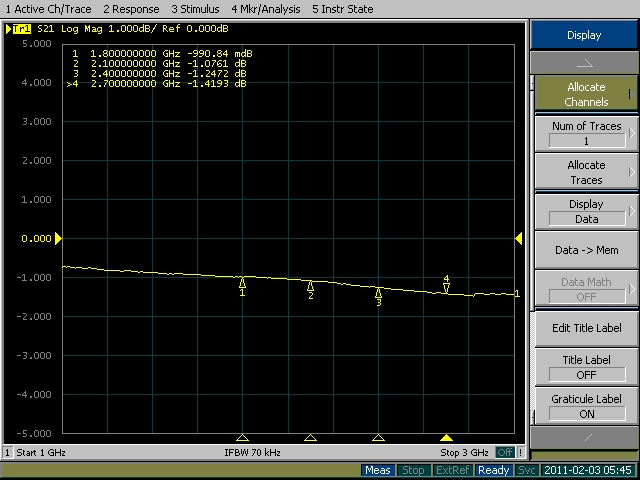This screenshot has height=480, width=640.
Task: Click the -5.000 bottom scale label
Action: [x=34, y=433]
